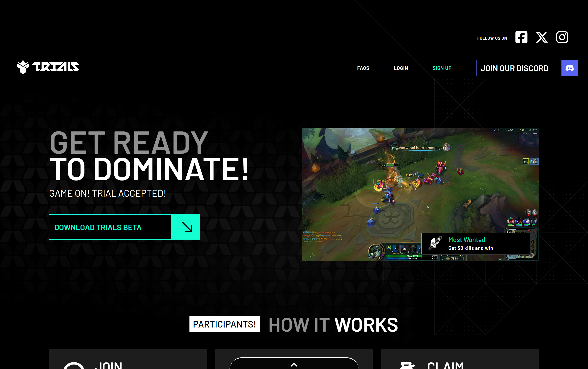The height and width of the screenshot is (369, 588).
Task: Click the JOIN card heading
Action: (x=108, y=365)
